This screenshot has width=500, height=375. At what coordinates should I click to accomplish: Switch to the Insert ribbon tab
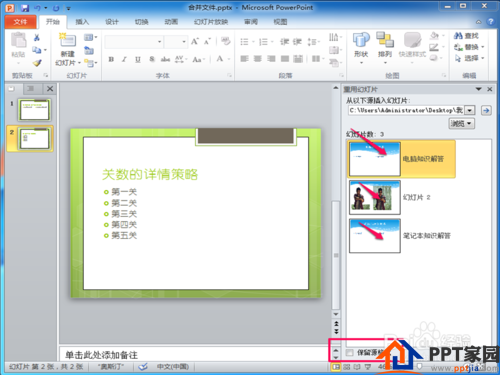82,22
